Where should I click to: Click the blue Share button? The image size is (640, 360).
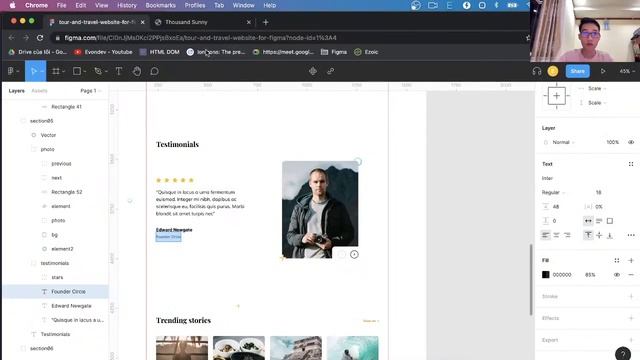pyautogui.click(x=578, y=71)
